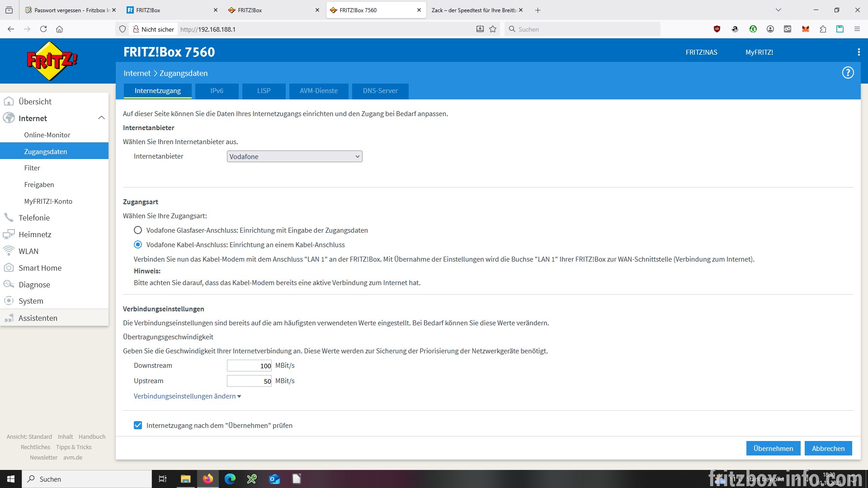
Task: Click the MetaMask fox extension icon
Action: click(805, 29)
